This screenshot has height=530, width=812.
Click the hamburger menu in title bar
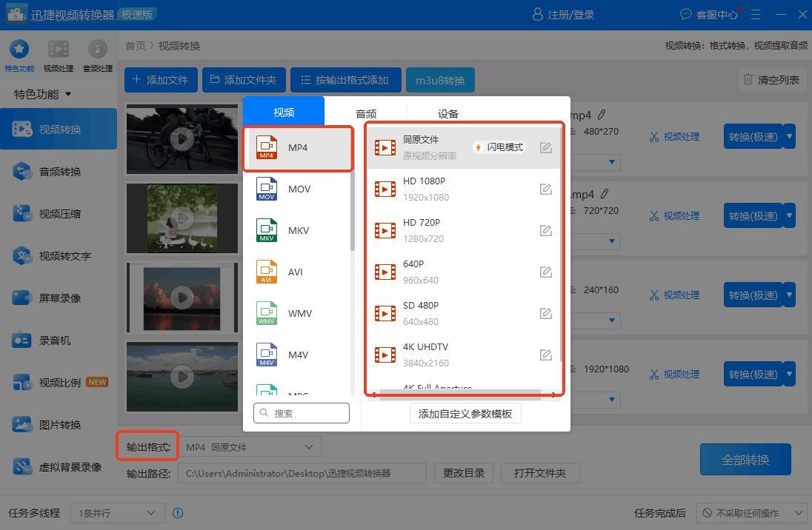pyautogui.click(x=756, y=14)
